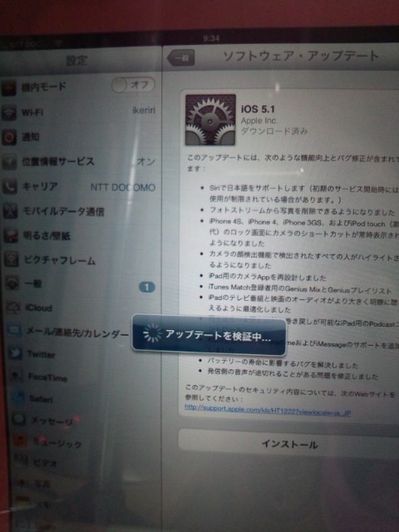Go back with the 一般 back button
This screenshot has width=399, height=532.
181,58
